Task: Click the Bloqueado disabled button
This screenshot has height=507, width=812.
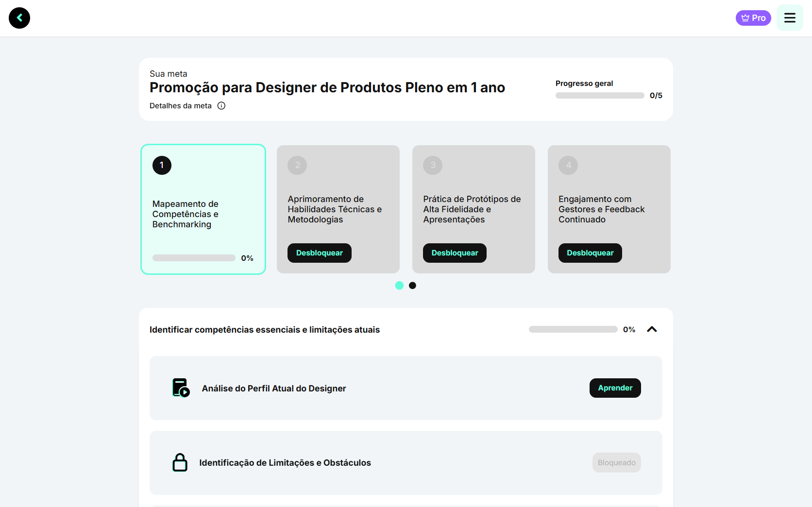Action: pyautogui.click(x=616, y=463)
